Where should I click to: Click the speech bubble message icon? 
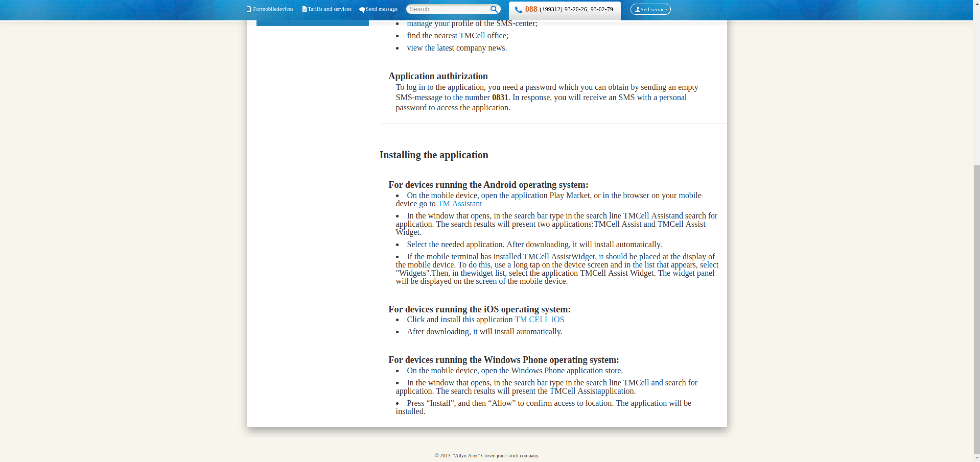click(362, 9)
